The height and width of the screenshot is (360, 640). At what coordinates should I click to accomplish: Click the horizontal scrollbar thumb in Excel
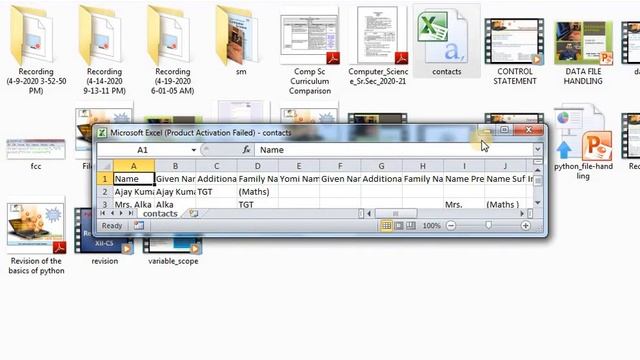coord(396,213)
